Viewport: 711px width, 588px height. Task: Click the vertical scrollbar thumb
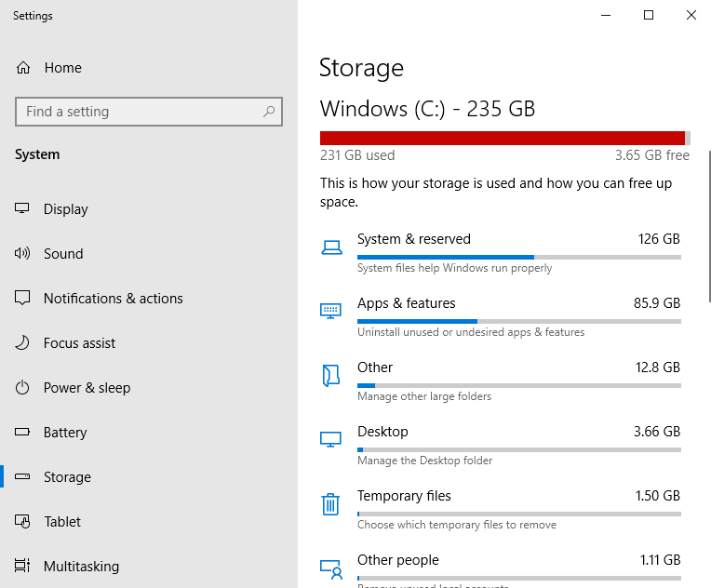(x=709, y=227)
